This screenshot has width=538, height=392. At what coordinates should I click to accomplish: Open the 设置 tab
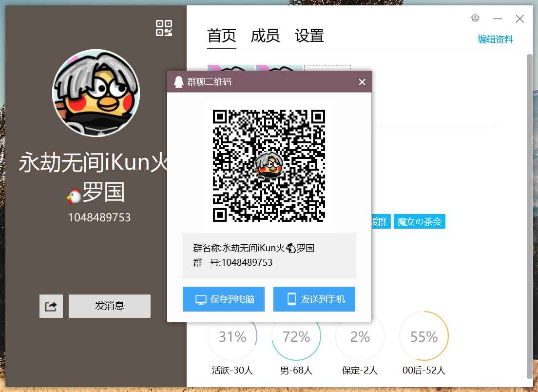point(309,36)
